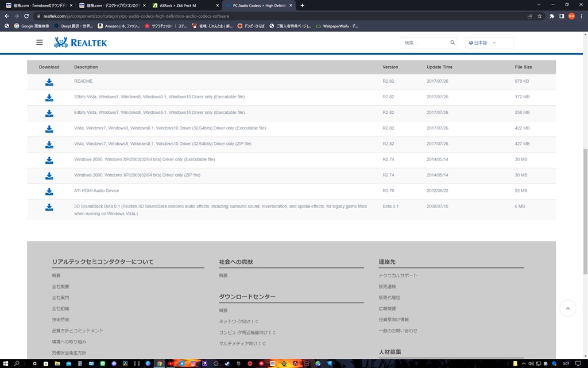
Task: Open the language dropdown showing 日本語
Action: (x=489, y=43)
